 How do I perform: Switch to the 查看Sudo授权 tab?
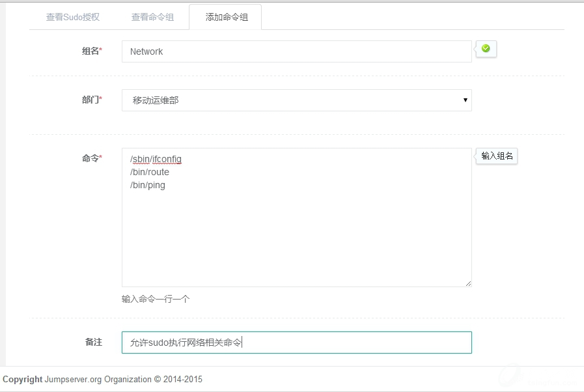tap(72, 18)
